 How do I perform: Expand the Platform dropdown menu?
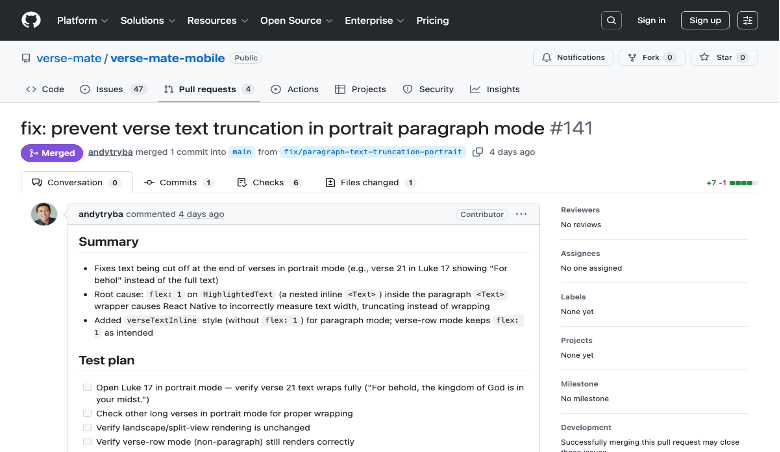click(x=82, y=20)
